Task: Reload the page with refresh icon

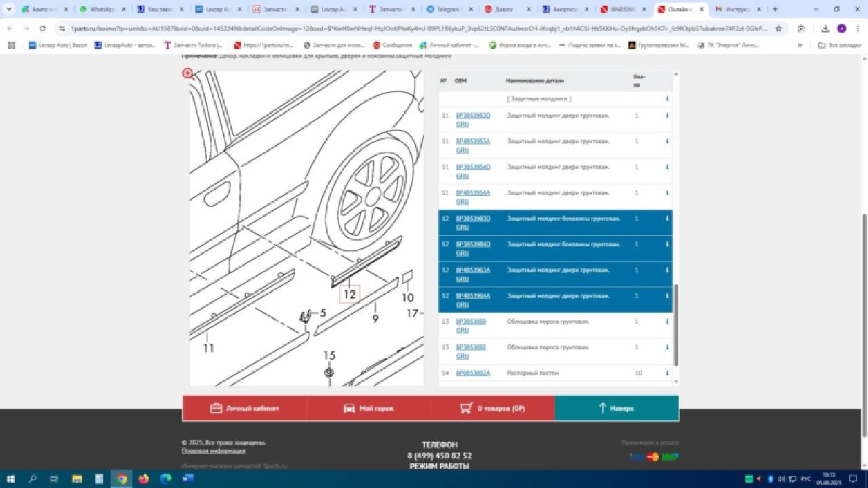Action: click(x=43, y=28)
